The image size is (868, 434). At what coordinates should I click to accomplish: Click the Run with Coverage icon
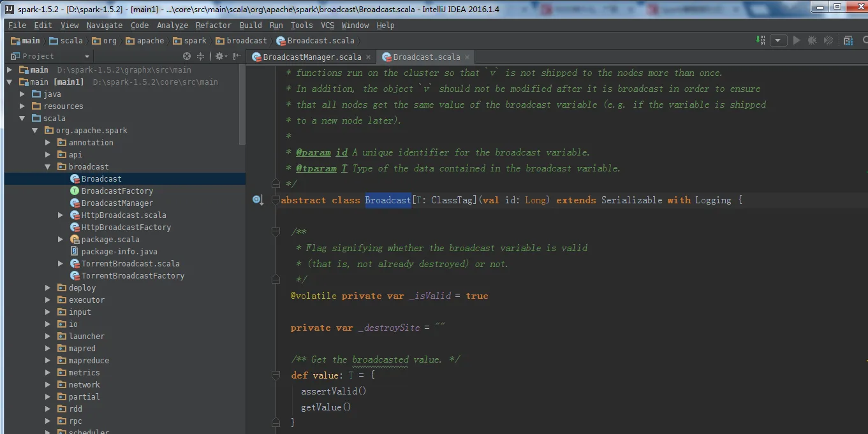(x=829, y=40)
